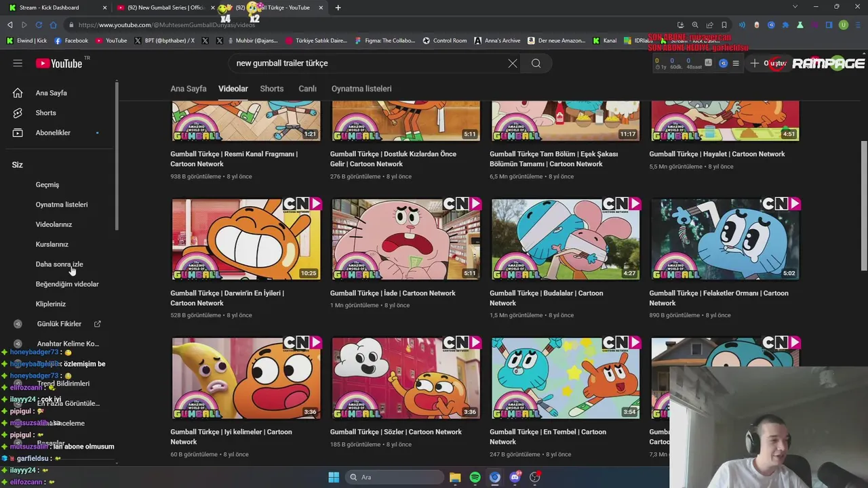The width and height of the screenshot is (868, 488).
Task: Click the Chromium browser taskbar icon
Action: pyautogui.click(x=495, y=477)
